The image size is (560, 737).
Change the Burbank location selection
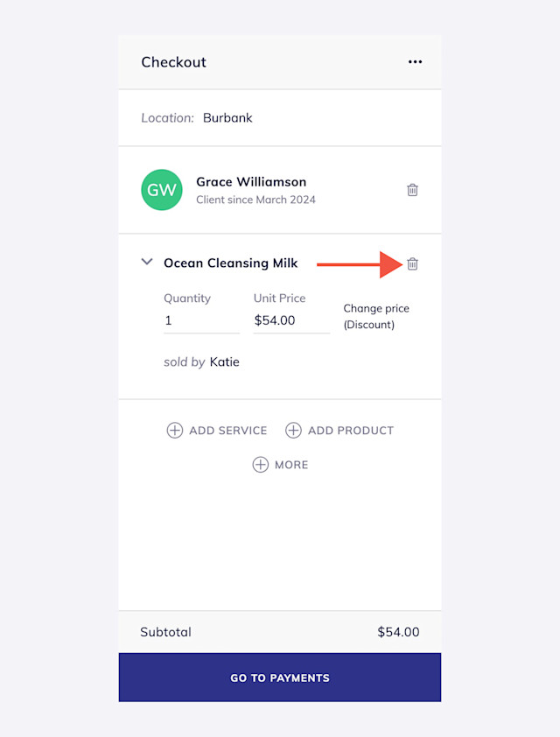coord(227,117)
